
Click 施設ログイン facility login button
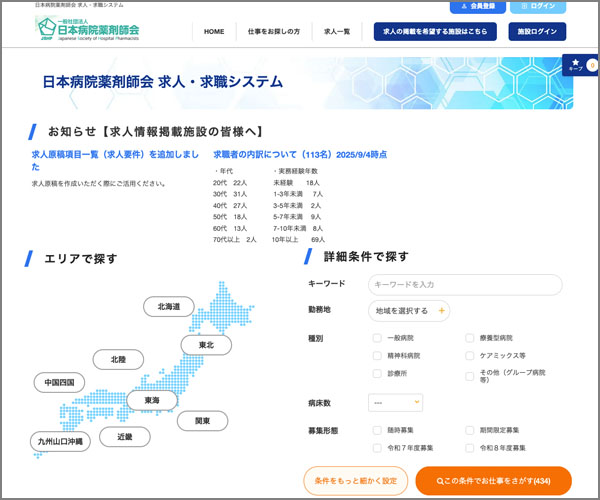tap(537, 32)
